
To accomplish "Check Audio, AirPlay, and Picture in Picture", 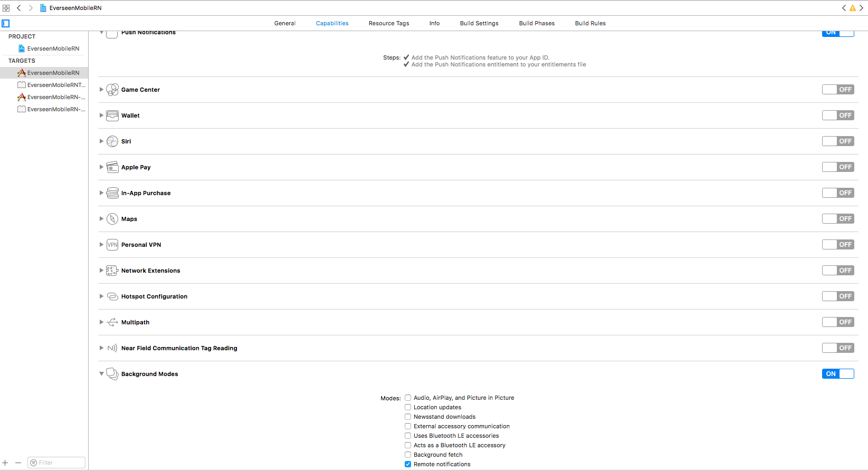I will [408, 398].
